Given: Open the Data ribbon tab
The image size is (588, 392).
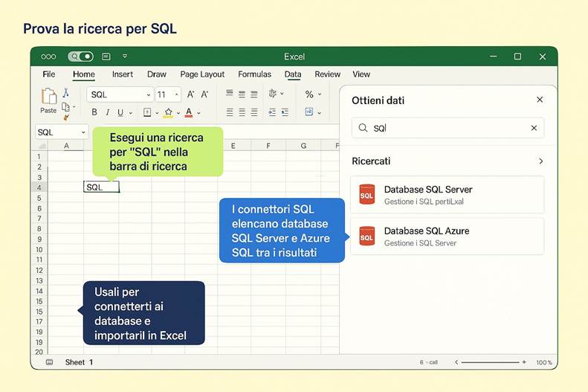Looking at the screenshot, I should click(293, 74).
